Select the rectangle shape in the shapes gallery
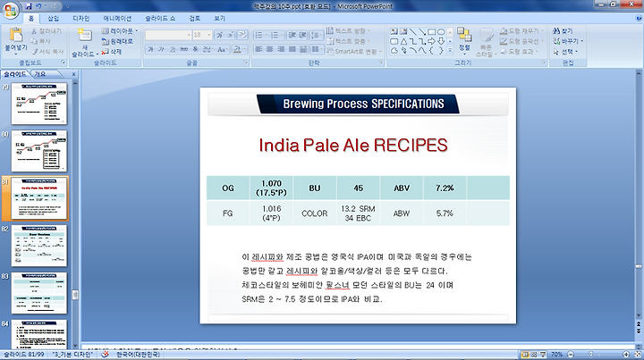 [432, 31]
